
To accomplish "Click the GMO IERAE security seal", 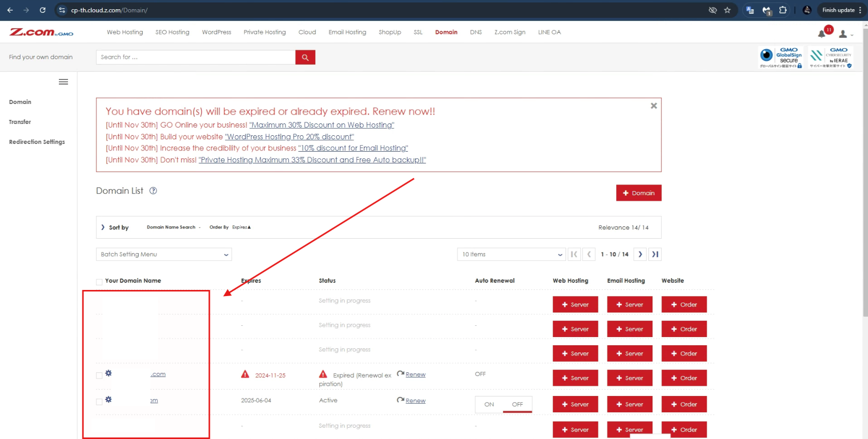I will pos(831,57).
